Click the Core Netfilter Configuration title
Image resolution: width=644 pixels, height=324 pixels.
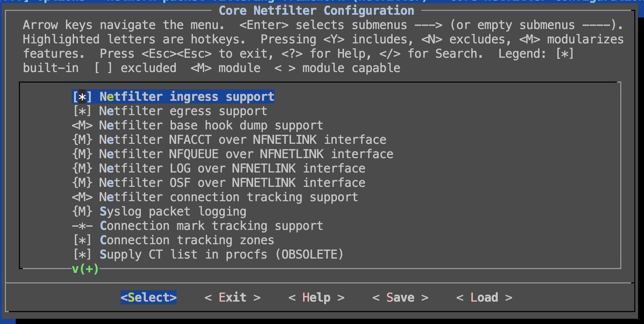click(316, 10)
